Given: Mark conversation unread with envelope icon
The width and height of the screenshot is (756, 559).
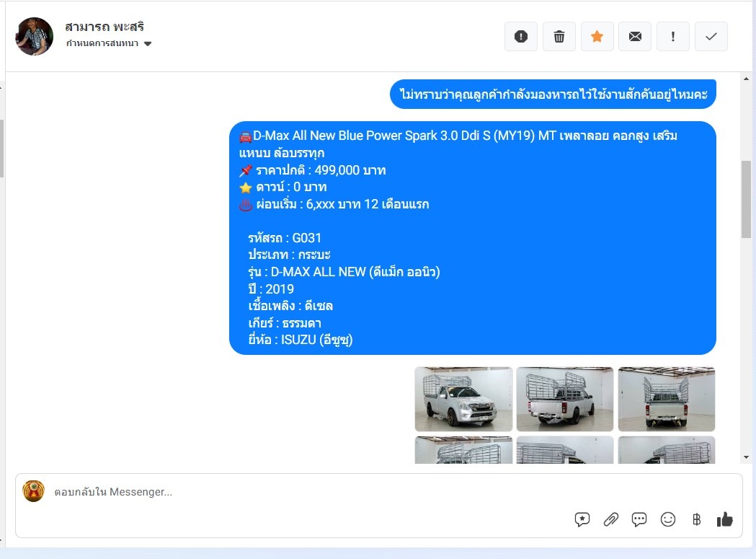Looking at the screenshot, I should 635,36.
